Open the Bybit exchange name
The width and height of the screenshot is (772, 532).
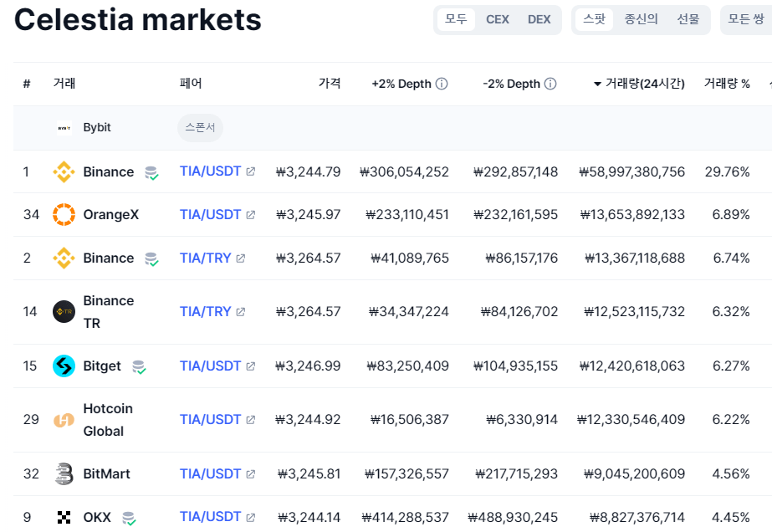coord(97,128)
